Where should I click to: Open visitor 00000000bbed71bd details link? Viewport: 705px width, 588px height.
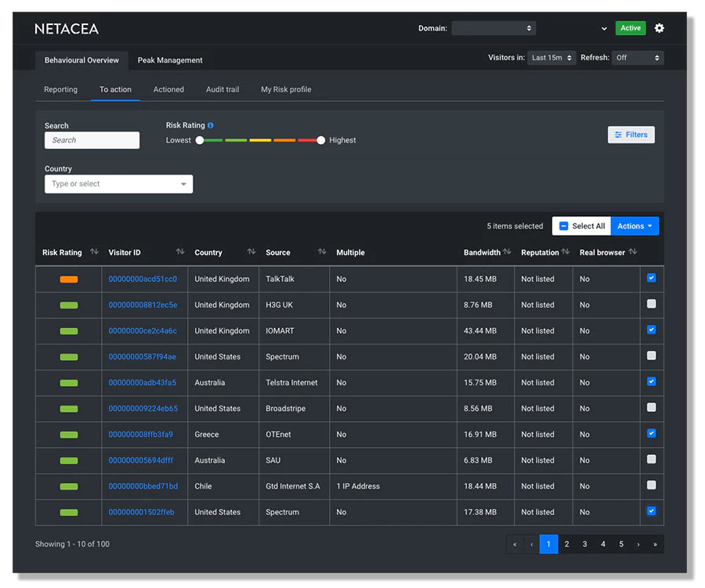pyautogui.click(x=143, y=485)
